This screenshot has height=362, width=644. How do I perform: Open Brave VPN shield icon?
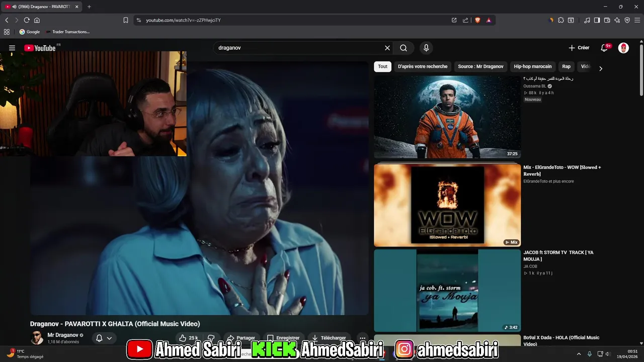[627, 20]
